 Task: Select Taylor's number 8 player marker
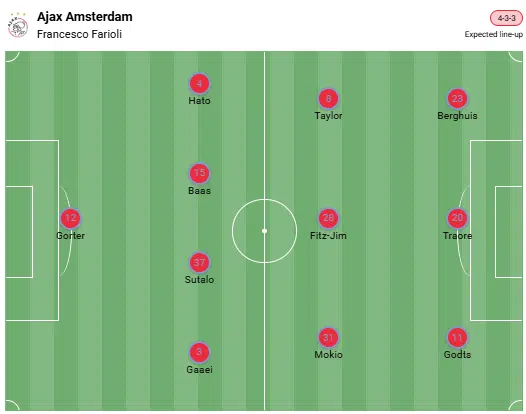point(328,98)
